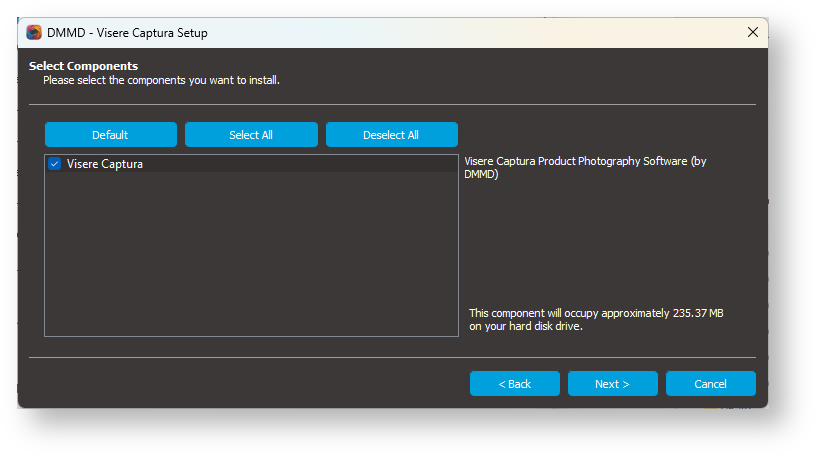The height and width of the screenshot is (457, 817).
Task: Click the 'Please select the components' instruction text
Action: 161,80
